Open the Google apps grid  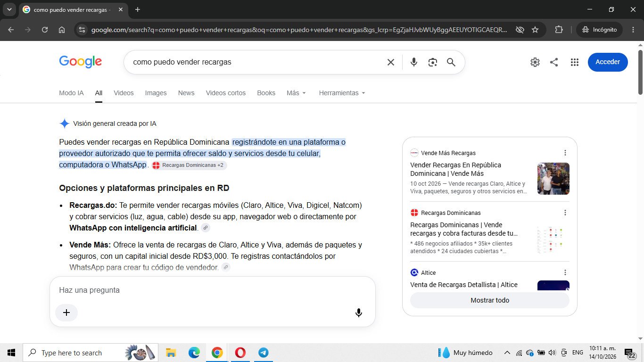[574, 62]
